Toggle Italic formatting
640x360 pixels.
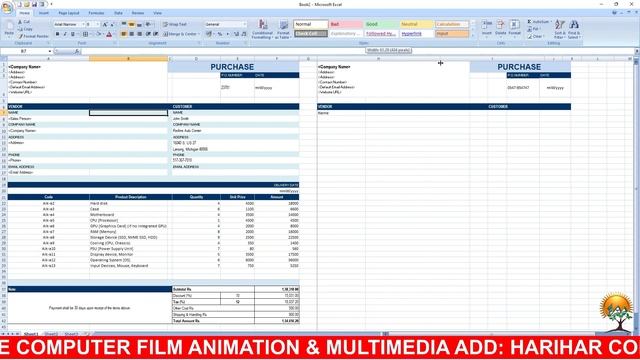coord(65,34)
